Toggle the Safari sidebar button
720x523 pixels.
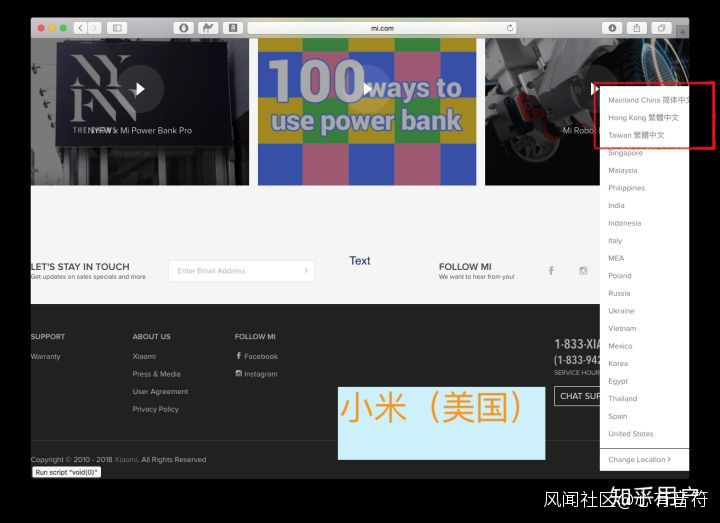tap(117, 28)
